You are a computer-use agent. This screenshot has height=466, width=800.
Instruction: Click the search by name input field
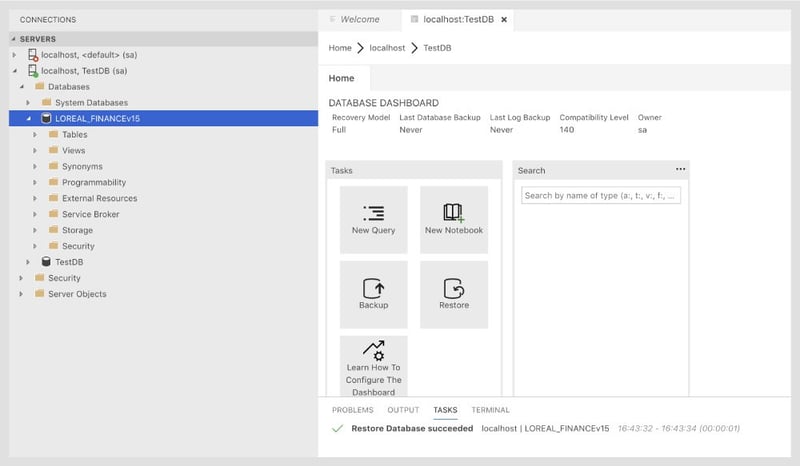(x=601, y=195)
